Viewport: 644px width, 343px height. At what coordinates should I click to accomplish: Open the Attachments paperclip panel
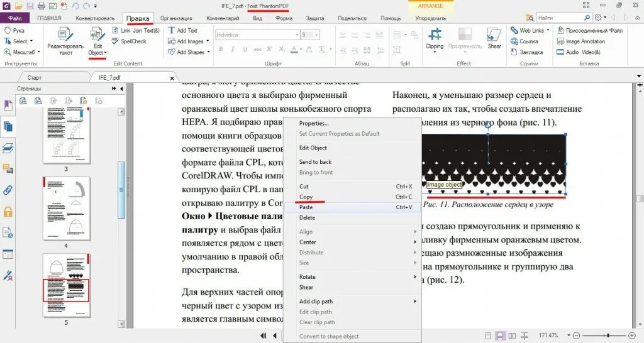[8, 190]
